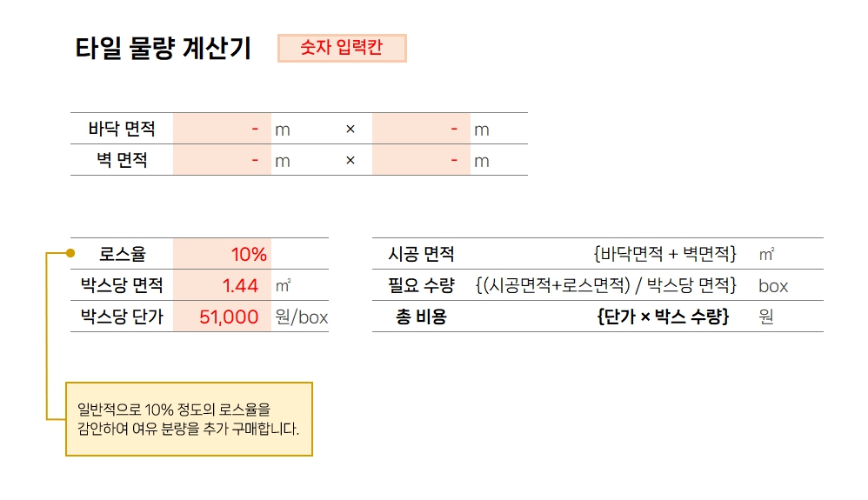Click the box unit next to 필요 수량
The width and height of the screenshot is (868, 500).
(x=773, y=286)
